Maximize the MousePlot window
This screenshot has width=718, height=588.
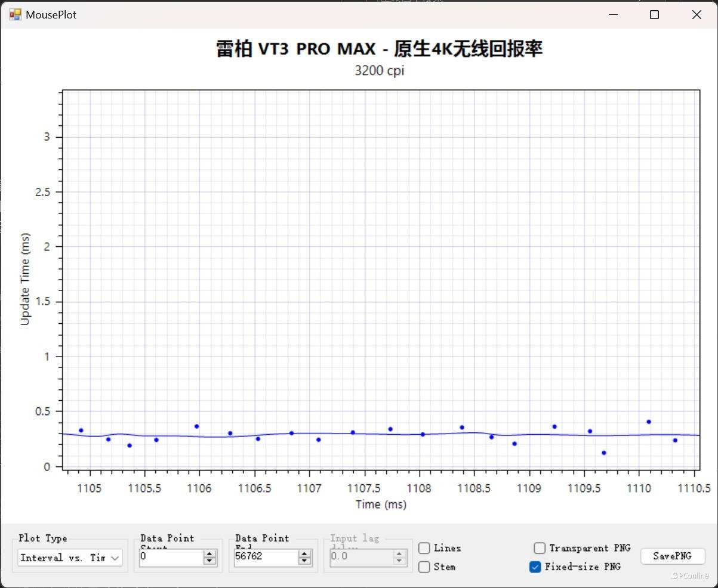654,15
